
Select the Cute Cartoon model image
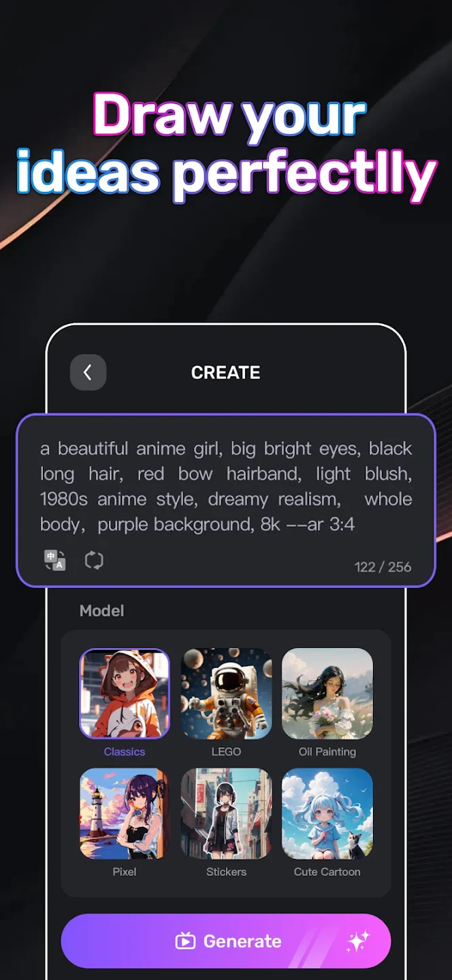tap(327, 813)
